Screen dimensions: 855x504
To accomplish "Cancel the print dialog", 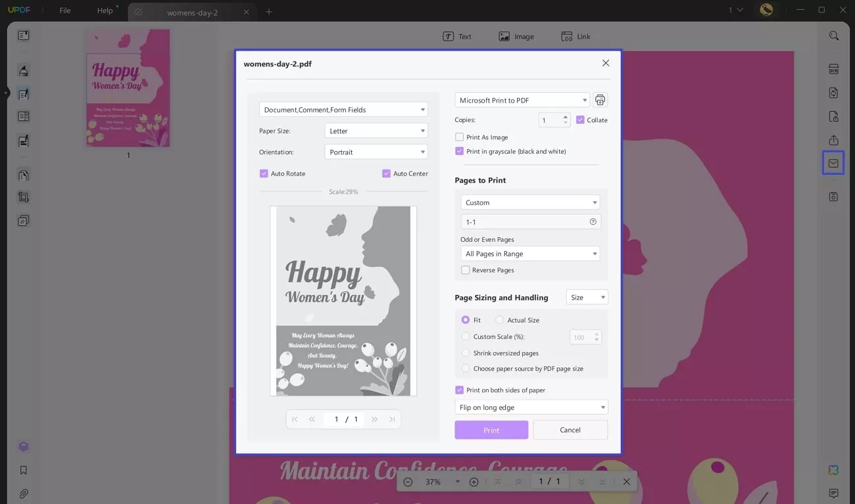I will point(570,430).
